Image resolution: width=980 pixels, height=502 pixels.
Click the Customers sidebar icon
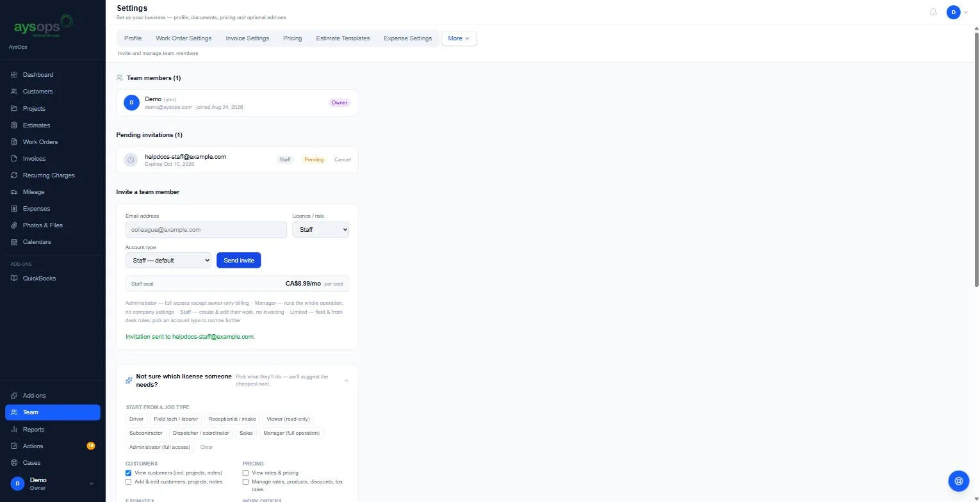14,92
